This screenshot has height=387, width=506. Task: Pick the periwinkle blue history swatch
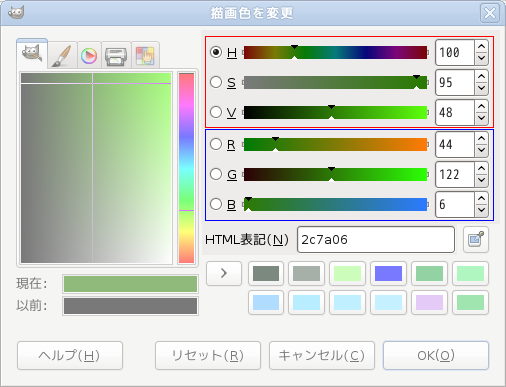coord(388,273)
